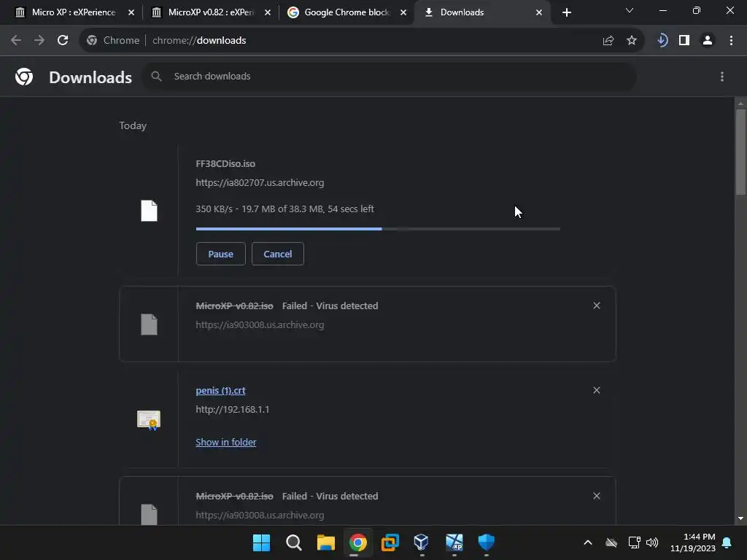Viewport: 747px width, 560px height.
Task: Bookmark this page with the star icon
Action: 631,41
